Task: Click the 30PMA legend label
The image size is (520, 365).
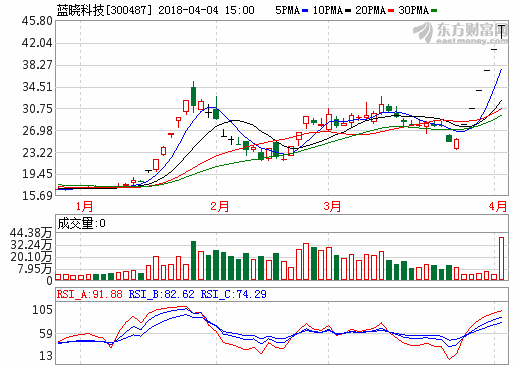Action: pyautogui.click(x=414, y=10)
